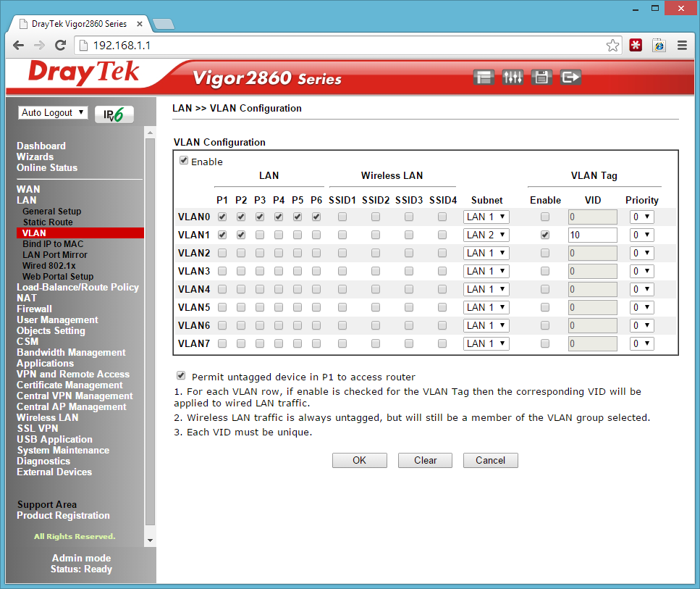Open VLAN0 Subnet dropdown
The image size is (700, 589).
click(486, 217)
